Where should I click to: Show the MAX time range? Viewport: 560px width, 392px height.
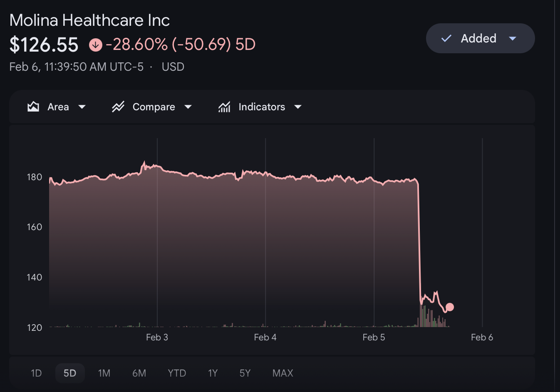283,373
